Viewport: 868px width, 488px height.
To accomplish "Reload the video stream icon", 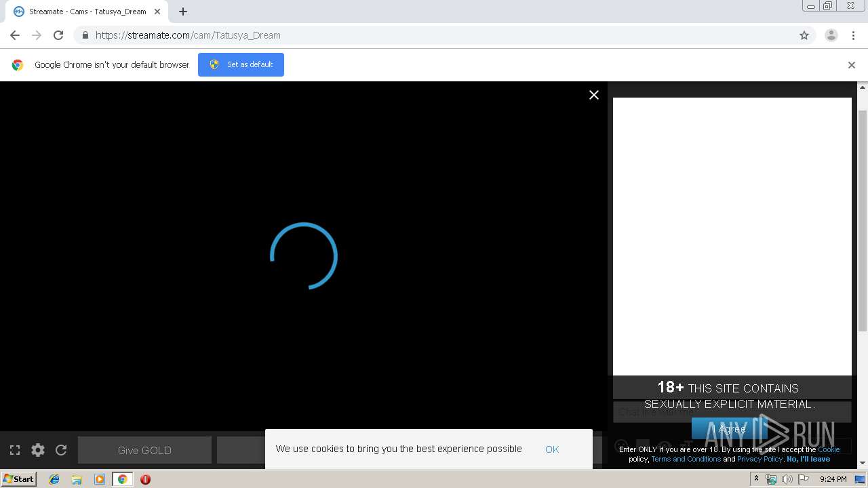I will [61, 450].
